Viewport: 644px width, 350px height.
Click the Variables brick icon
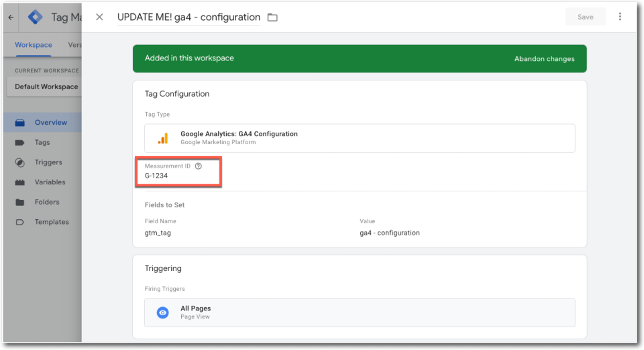(19, 182)
